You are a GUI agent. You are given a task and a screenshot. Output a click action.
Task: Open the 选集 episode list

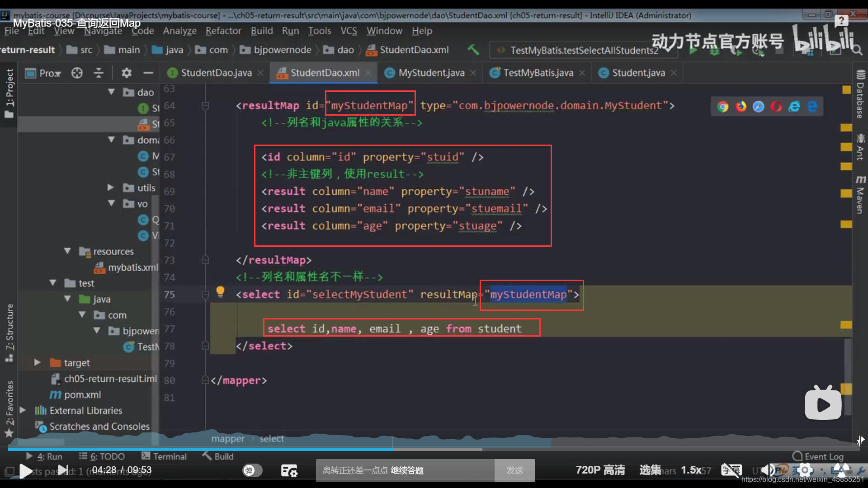coord(650,470)
